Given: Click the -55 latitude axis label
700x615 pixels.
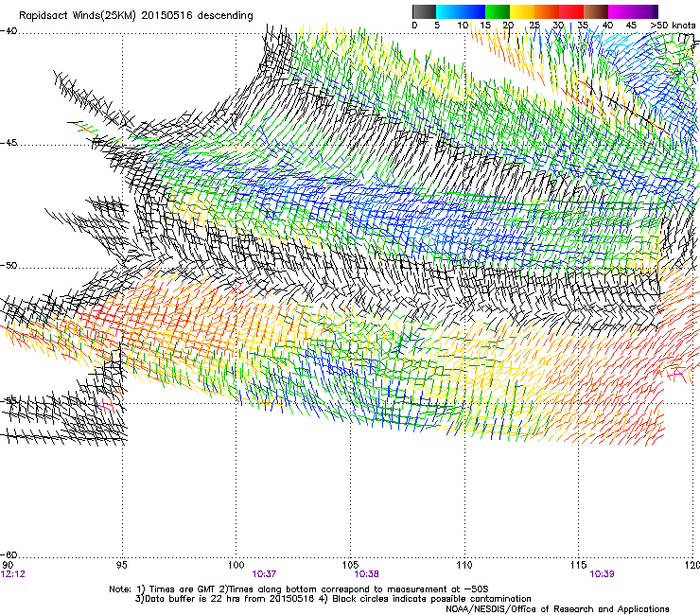Looking at the screenshot, I should click(x=9, y=400).
